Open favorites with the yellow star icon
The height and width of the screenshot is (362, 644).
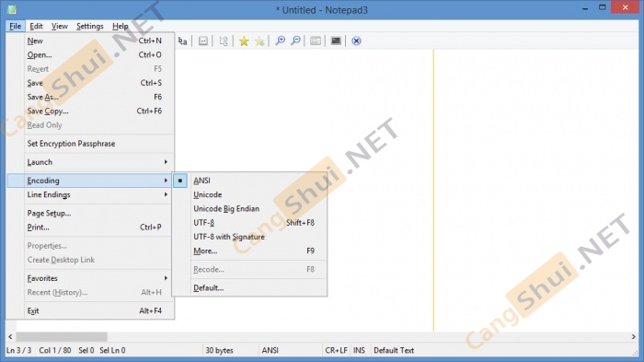[244, 41]
